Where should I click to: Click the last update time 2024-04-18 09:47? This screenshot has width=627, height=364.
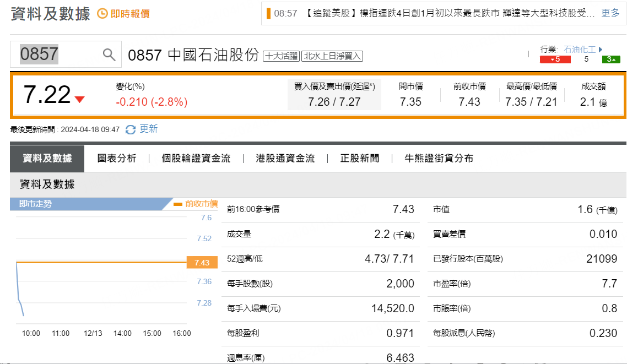point(90,130)
